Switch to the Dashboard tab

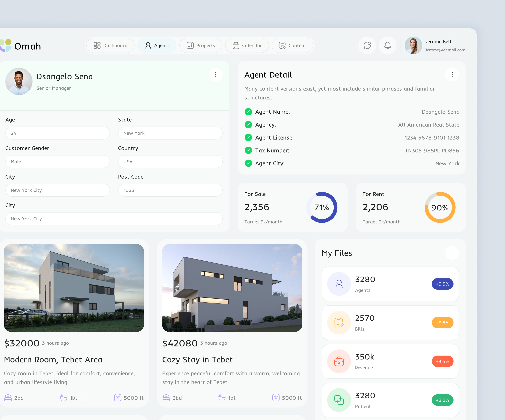pyautogui.click(x=110, y=45)
